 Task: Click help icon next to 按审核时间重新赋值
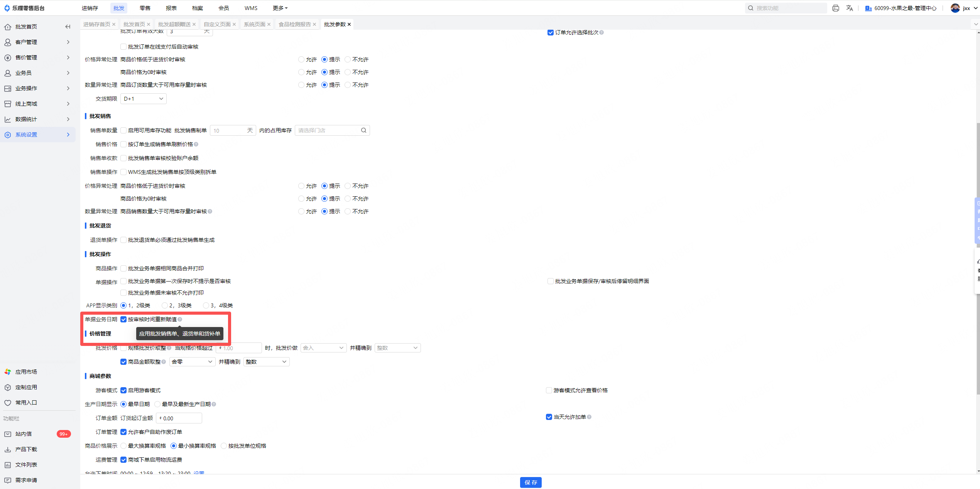click(180, 319)
